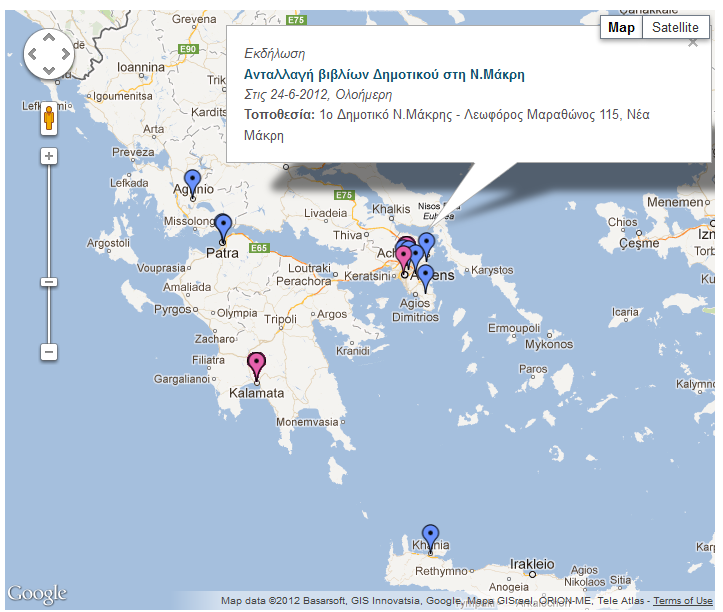The height and width of the screenshot is (612, 723).
Task: Open the Terms of Use link
Action: (684, 601)
